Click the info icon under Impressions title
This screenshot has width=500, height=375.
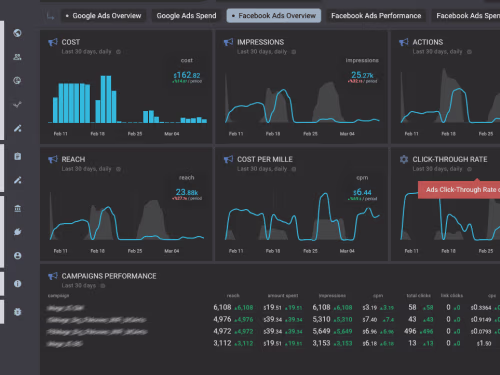click(x=294, y=52)
